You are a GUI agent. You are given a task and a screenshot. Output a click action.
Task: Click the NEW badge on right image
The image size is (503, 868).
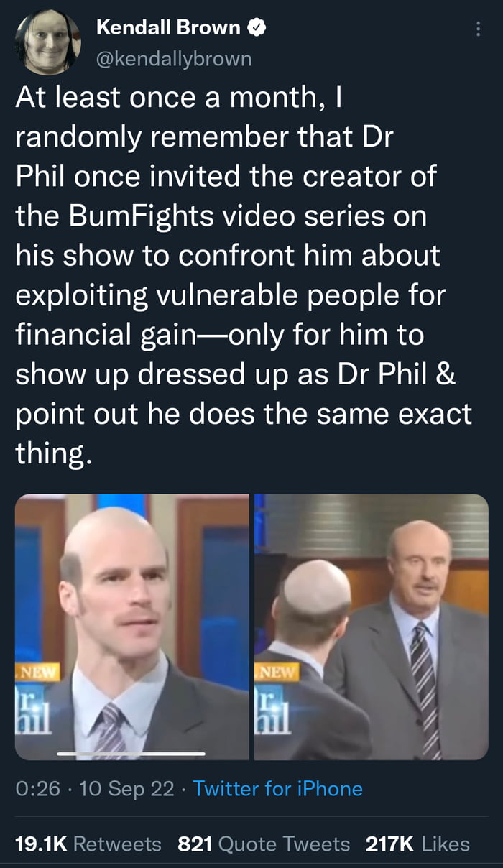pyautogui.click(x=277, y=673)
